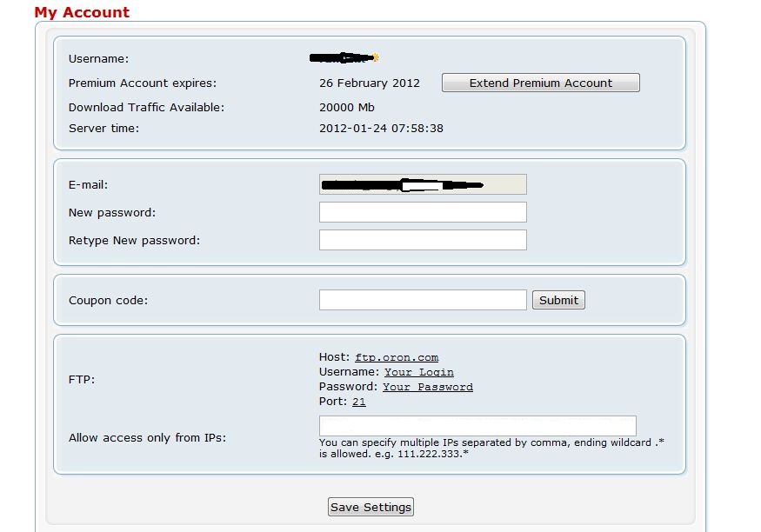The image size is (761, 532).
Task: Click the expiry date 26 February 2012
Action: pos(370,83)
